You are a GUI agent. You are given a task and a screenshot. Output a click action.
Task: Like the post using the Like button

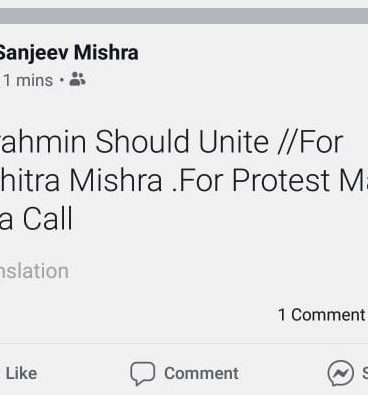(21, 373)
